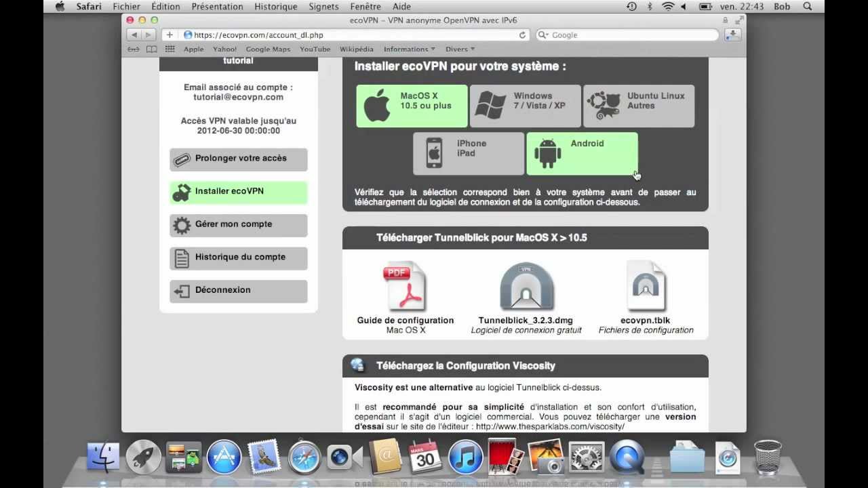The image size is (868, 488).
Task: Open the Google Maps bookmark
Action: [268, 49]
